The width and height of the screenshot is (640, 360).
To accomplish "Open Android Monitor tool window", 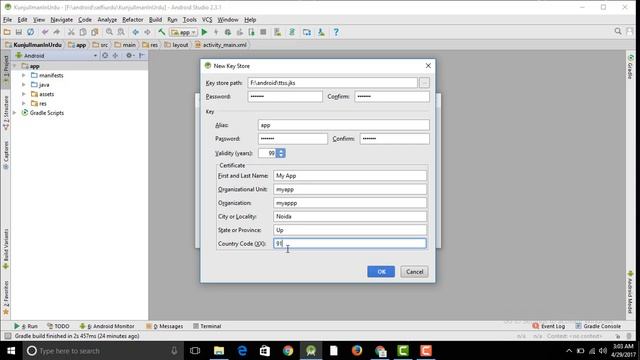I will point(107,326).
